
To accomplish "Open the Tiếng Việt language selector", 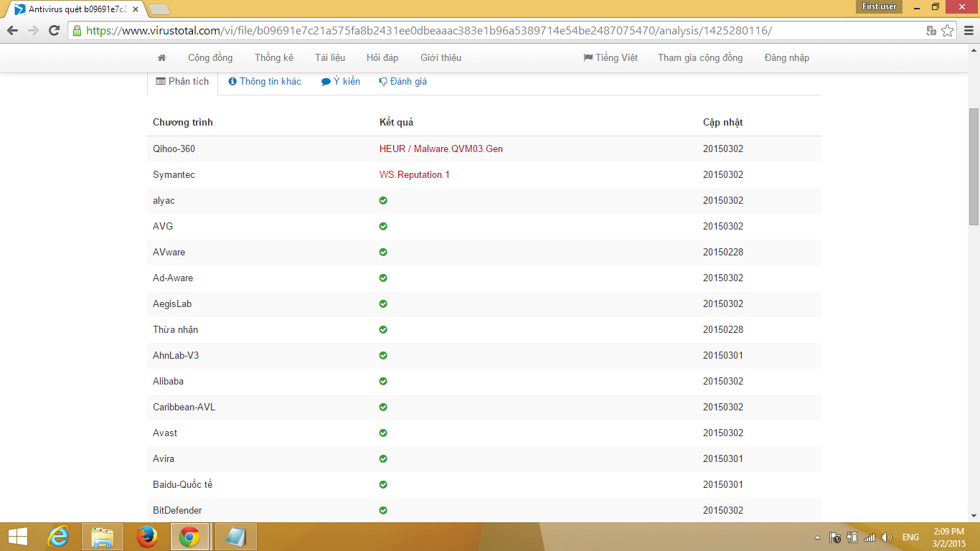I will [x=611, y=57].
